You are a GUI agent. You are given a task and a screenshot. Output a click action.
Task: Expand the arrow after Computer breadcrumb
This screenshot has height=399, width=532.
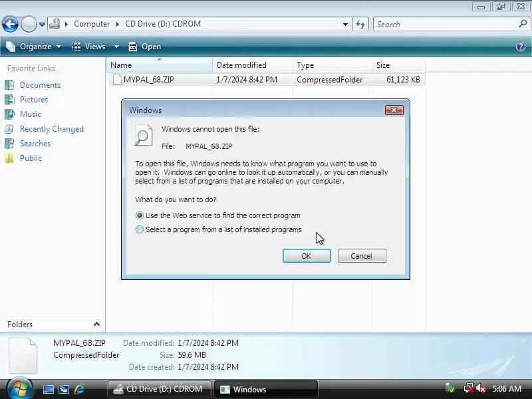[x=118, y=24]
